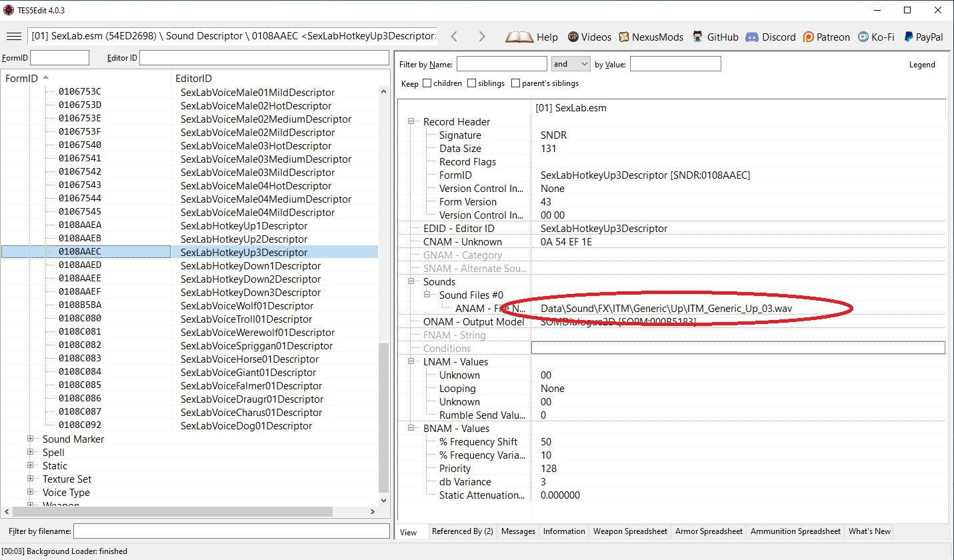The width and height of the screenshot is (954, 560).
Task: Select SexLabVoiceMale04HotDescriptor row
Action: (x=189, y=185)
